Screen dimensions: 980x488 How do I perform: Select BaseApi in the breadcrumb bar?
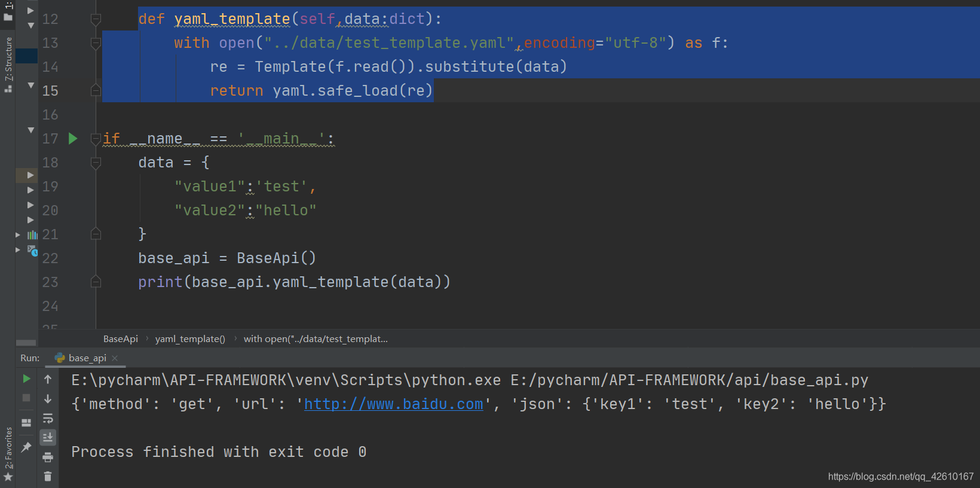[x=121, y=339]
